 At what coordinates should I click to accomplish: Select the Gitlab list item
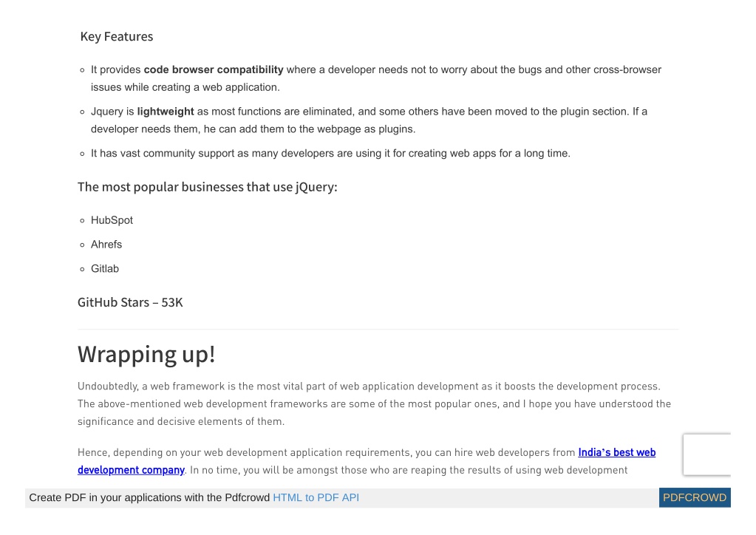(x=105, y=268)
